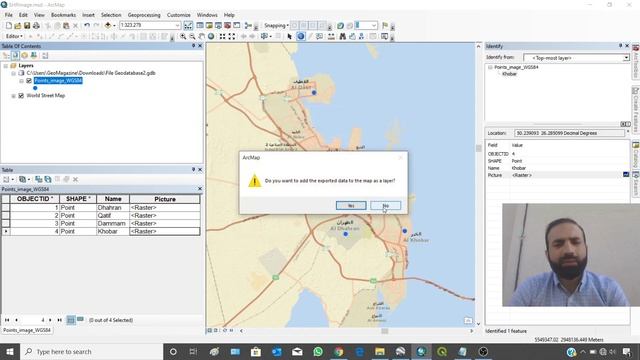Click the List By Selection icon
The width and height of the screenshot is (640, 360).
tap(33, 55)
